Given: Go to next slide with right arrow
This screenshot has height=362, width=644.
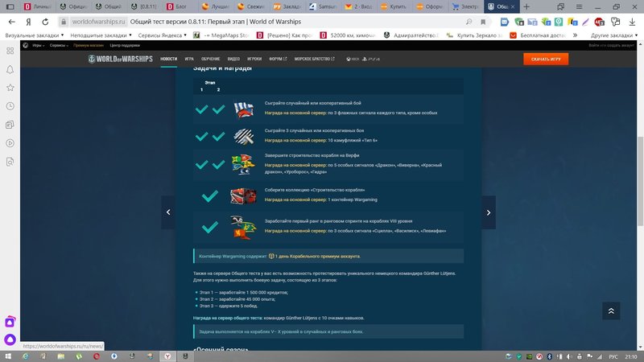Looking at the screenshot, I should click(489, 212).
